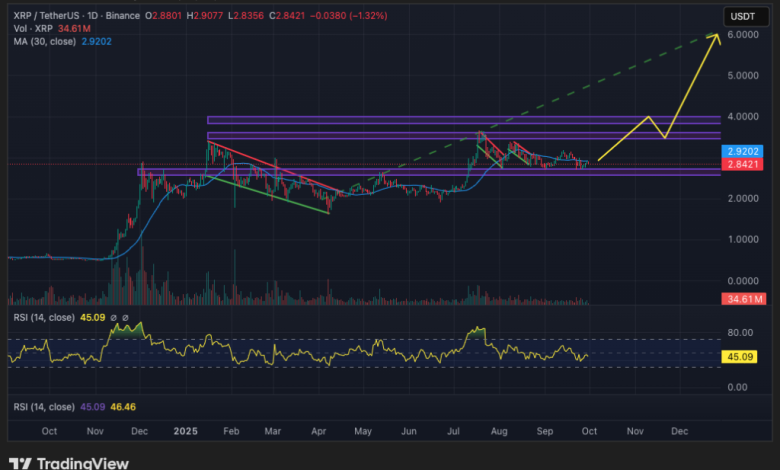
Task: Click the red 2.8421 current price label
Action: click(x=742, y=165)
